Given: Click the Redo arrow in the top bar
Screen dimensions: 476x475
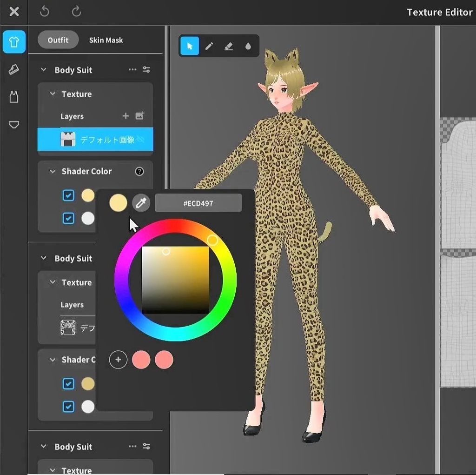Looking at the screenshot, I should [x=76, y=12].
